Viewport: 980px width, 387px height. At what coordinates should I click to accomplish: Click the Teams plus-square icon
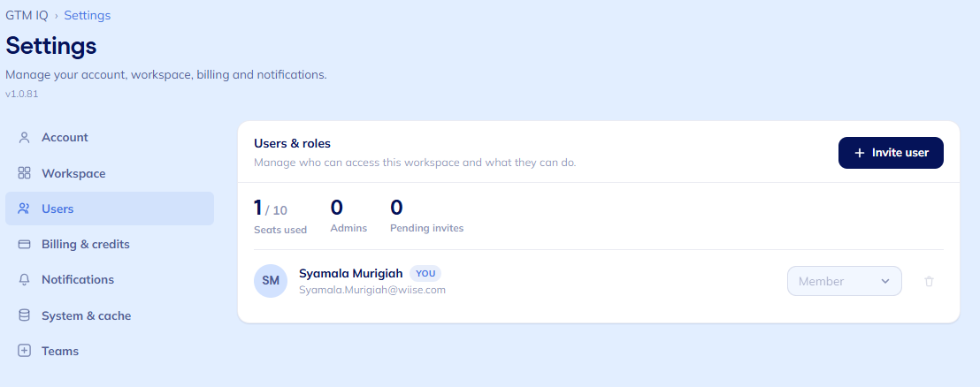[x=25, y=351]
